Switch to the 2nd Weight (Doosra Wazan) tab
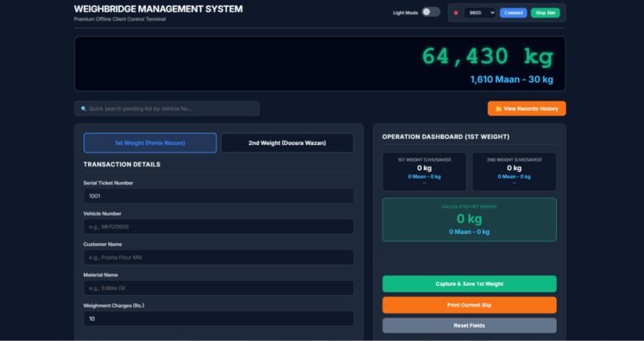The height and width of the screenshot is (341, 644). point(287,142)
